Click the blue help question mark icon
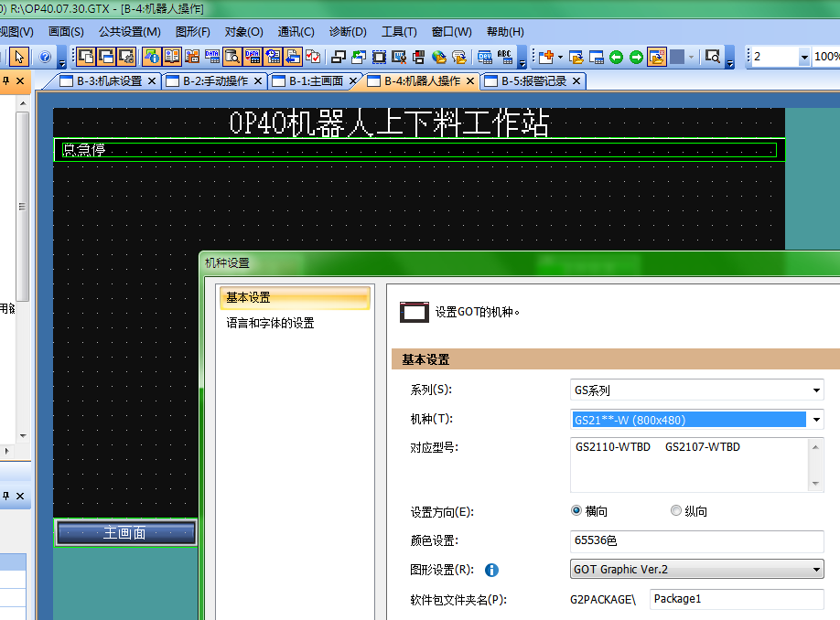 [x=45, y=57]
